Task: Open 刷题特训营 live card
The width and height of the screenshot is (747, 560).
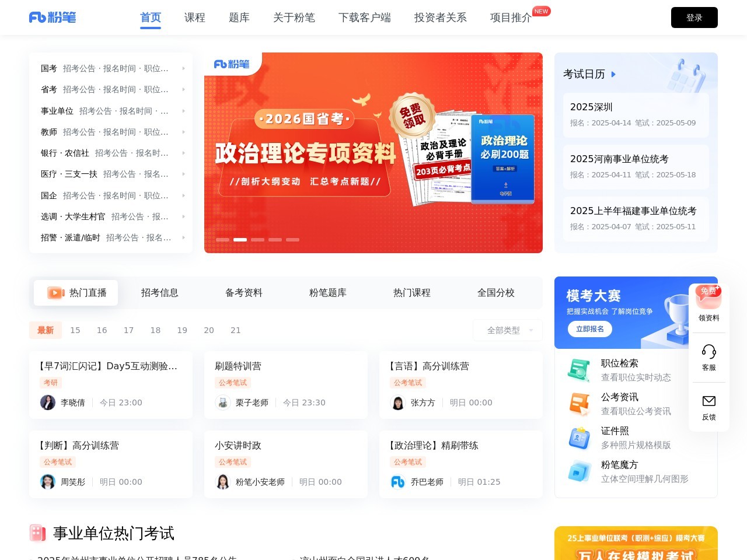Action: click(286, 385)
